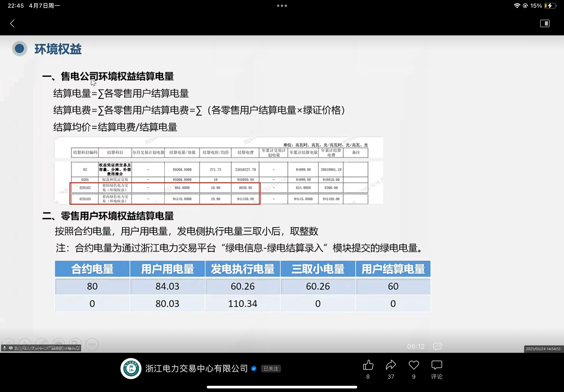Tap the danmaku comment icon beside 06:12

[437, 346]
